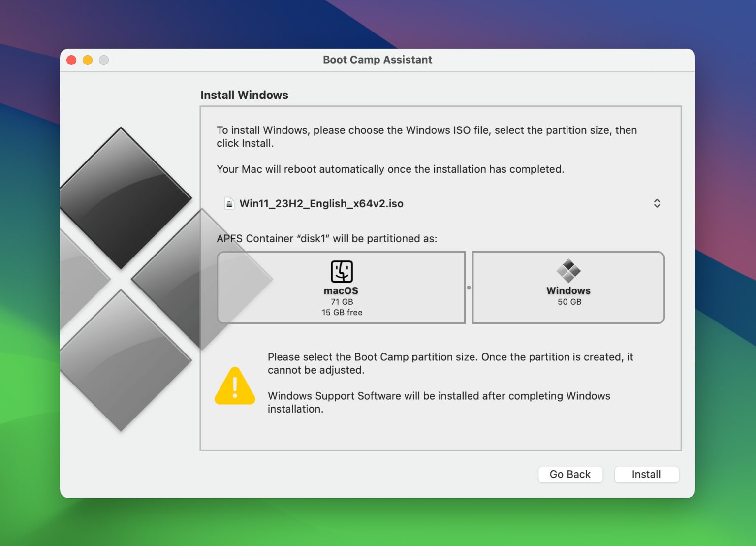Select the Windows partition showing 50 GB
The width and height of the screenshot is (756, 546).
pos(568,287)
